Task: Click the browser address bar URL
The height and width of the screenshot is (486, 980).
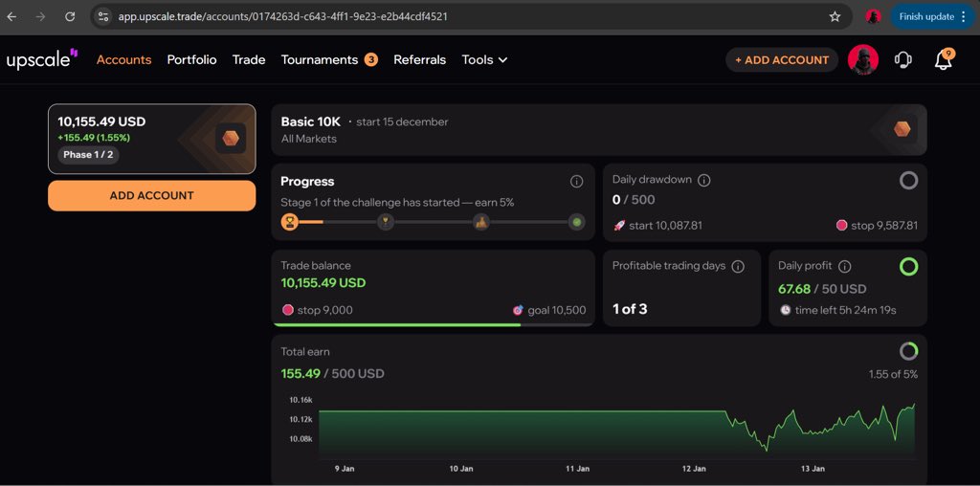Action: [x=282, y=17]
